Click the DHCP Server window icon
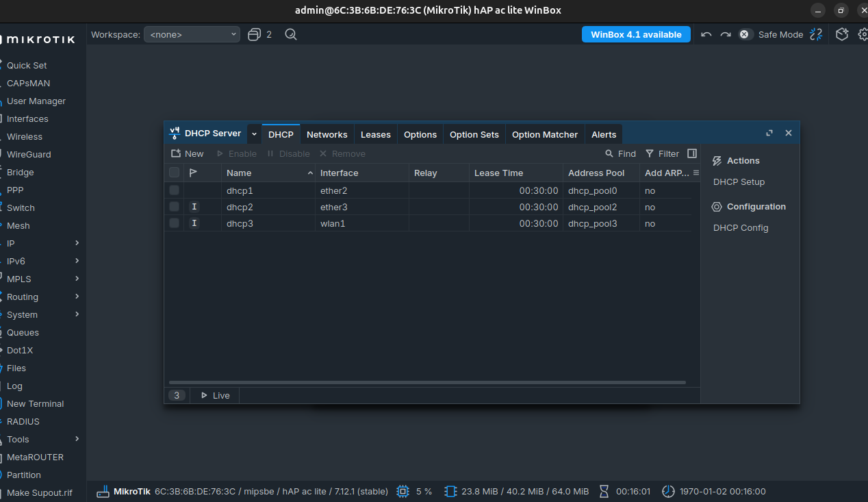Image resolution: width=868 pixels, height=502 pixels. [175, 134]
